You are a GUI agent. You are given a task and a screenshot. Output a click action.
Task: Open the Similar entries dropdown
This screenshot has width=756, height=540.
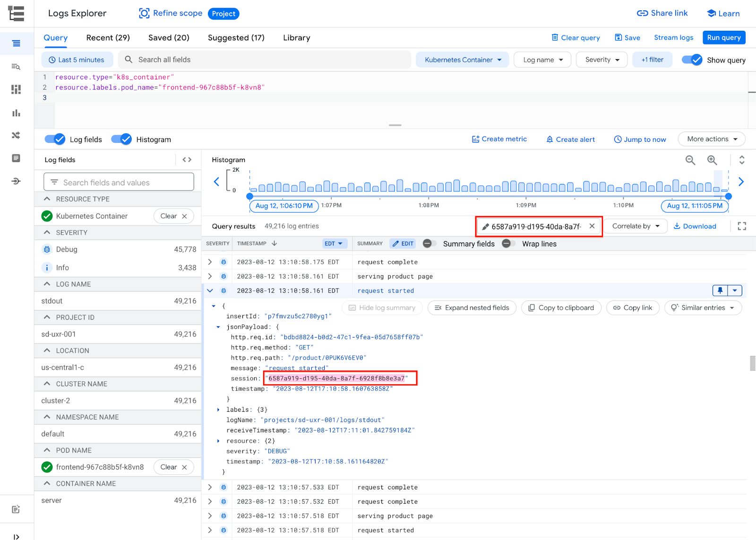pyautogui.click(x=703, y=308)
